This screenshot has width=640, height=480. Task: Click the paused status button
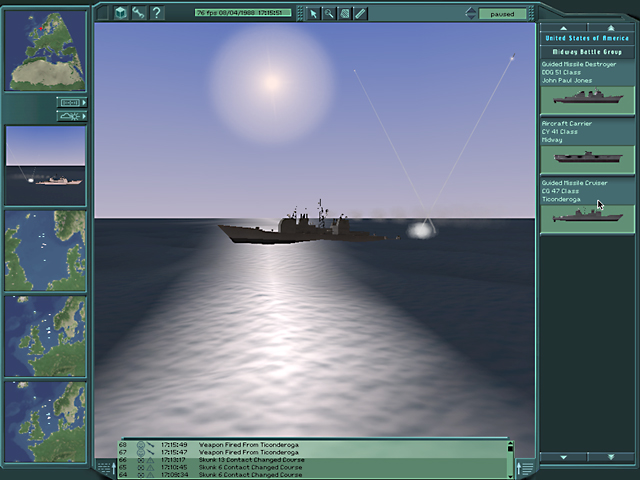pyautogui.click(x=502, y=14)
